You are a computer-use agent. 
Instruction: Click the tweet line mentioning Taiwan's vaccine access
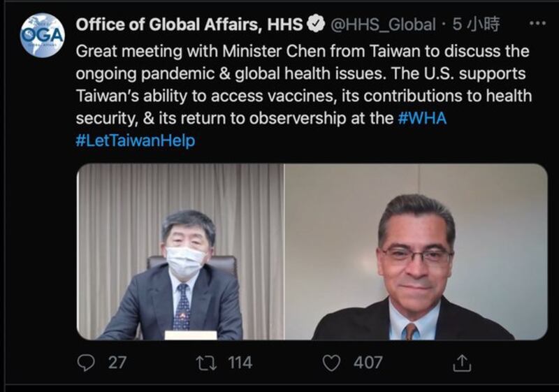304,96
